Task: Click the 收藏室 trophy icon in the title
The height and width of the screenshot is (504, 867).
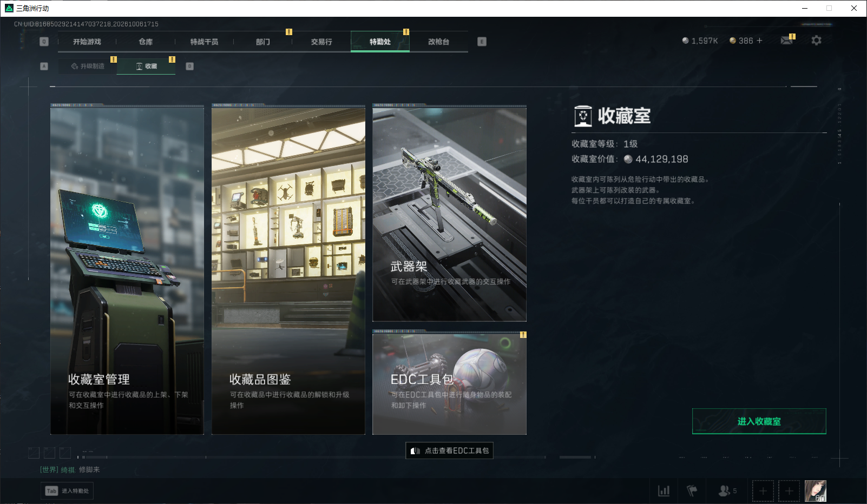Action: 583,116
